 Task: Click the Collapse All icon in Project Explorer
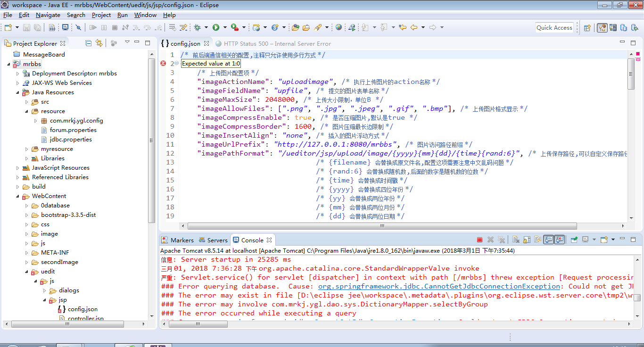pos(89,43)
